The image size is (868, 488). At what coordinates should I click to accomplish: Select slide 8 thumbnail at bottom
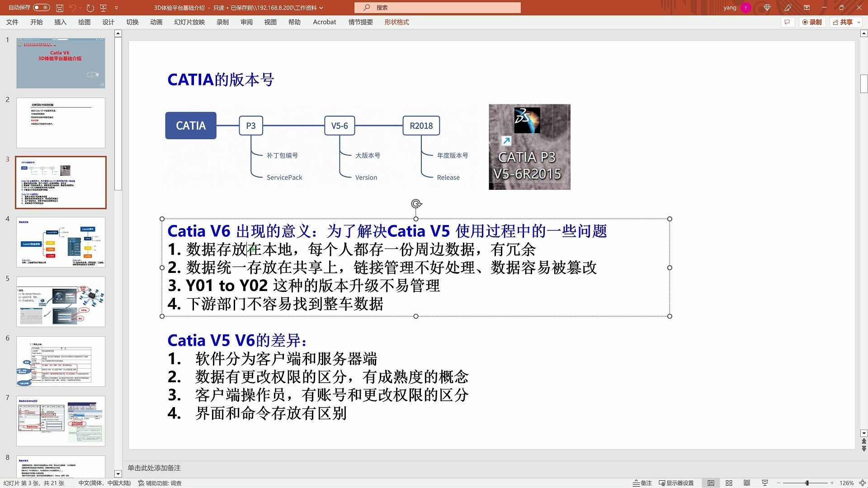[x=61, y=466]
